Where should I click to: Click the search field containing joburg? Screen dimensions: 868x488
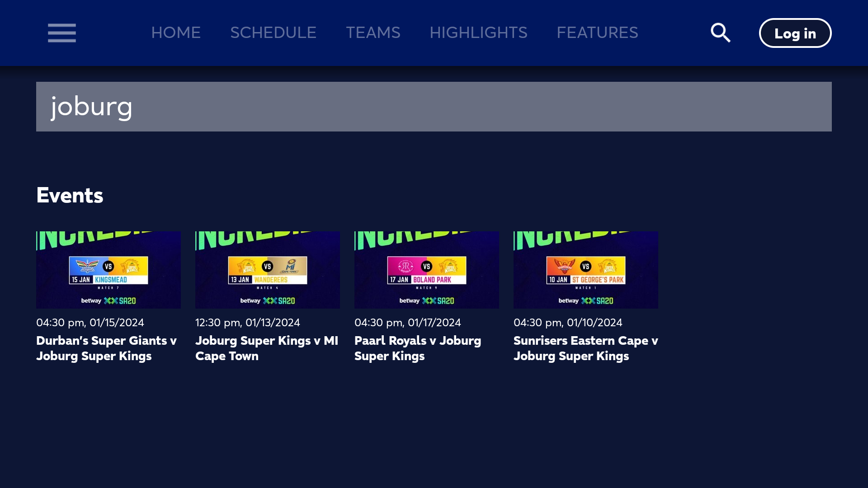[x=434, y=107]
